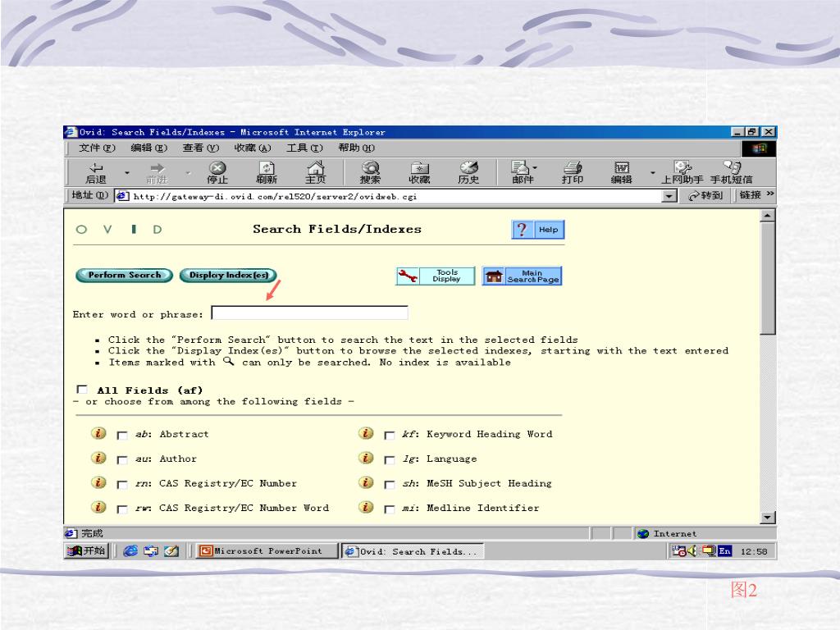
Task: Expand the 链接 links bar chevron
Action: click(769, 194)
